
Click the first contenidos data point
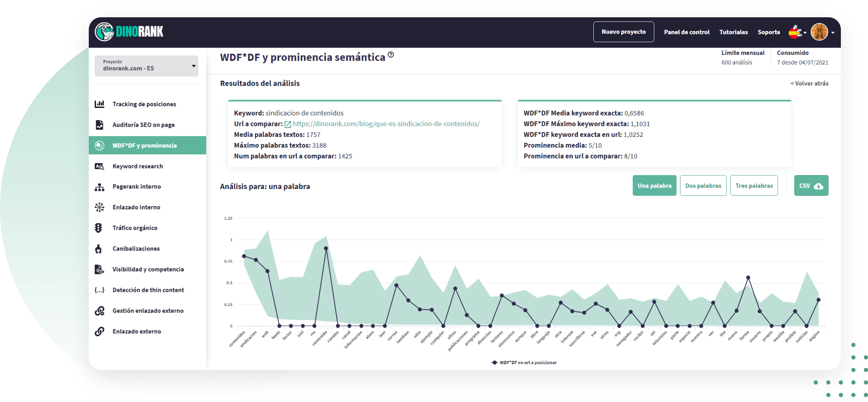pos(244,256)
